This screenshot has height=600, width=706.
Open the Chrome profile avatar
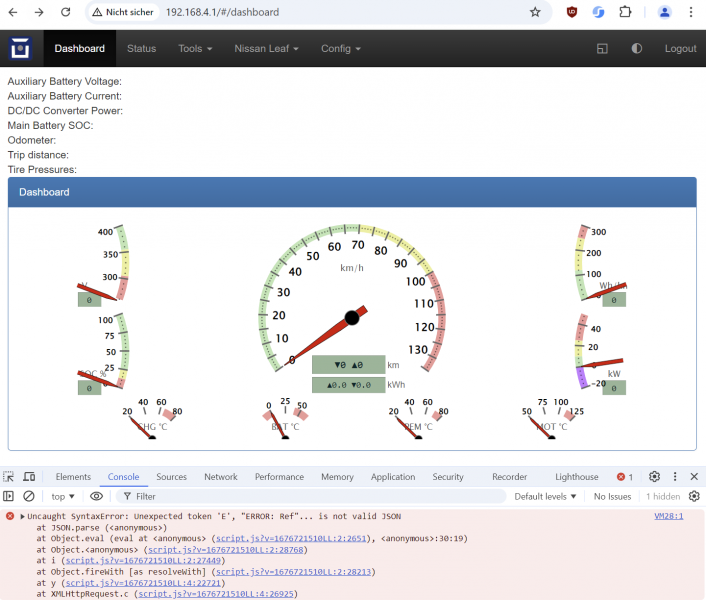[665, 12]
